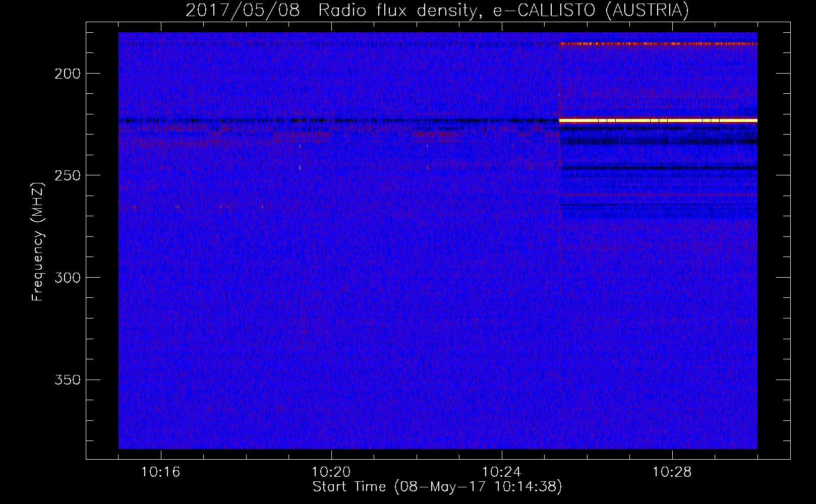Image resolution: width=816 pixels, height=504 pixels.
Task: Click the 'Frequency (MHZ)' axis label
Action: pos(38,241)
